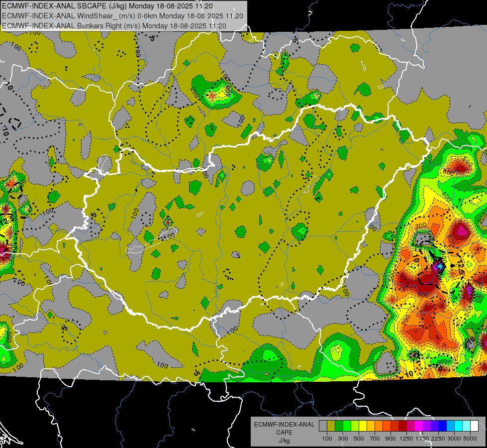Click the white legend swatch
The height and width of the screenshot is (448, 487).
pyautogui.click(x=475, y=426)
